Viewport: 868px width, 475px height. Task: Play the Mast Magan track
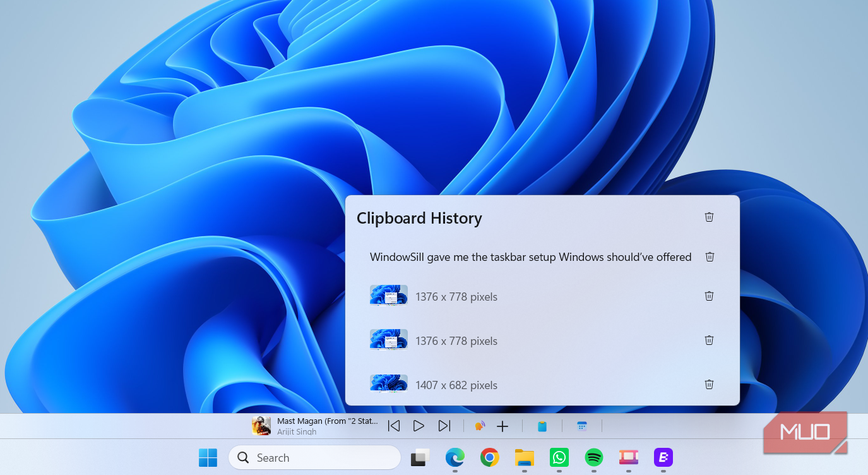pos(419,426)
